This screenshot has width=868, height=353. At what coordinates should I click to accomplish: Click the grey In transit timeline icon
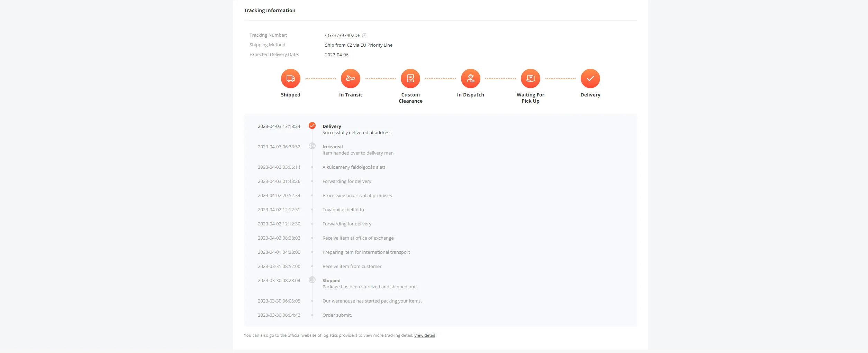click(x=312, y=146)
